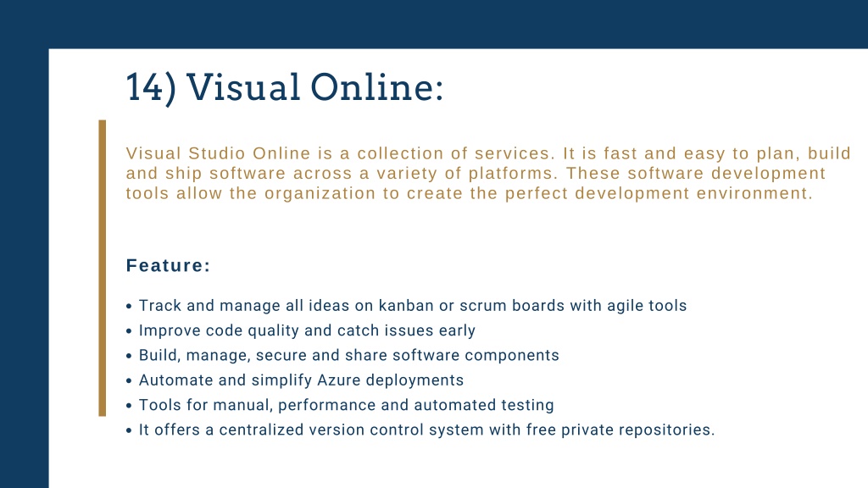Click bullet 'It offers a centralized version control system'

click(420, 430)
